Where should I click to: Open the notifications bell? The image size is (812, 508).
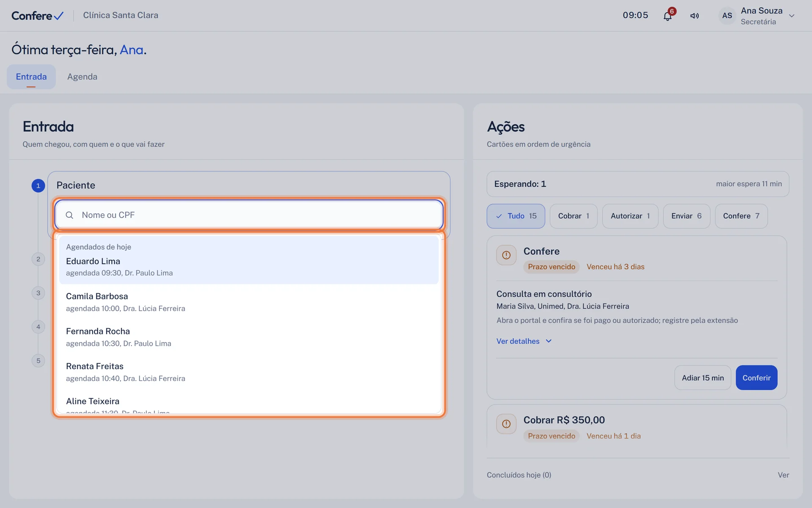pos(667,16)
